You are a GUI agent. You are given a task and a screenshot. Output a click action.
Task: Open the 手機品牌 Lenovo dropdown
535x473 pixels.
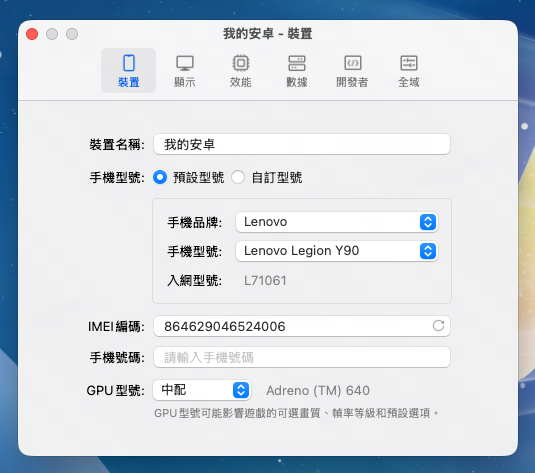point(336,222)
